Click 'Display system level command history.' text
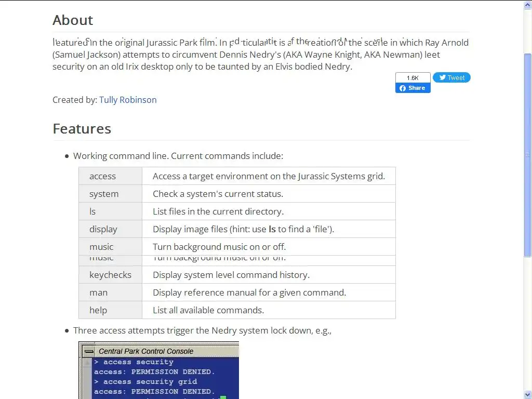 (231, 275)
